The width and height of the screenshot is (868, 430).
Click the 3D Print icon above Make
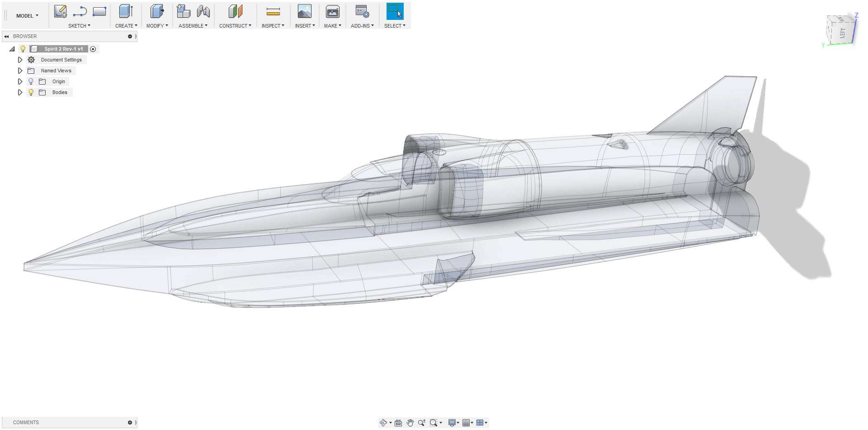click(x=332, y=11)
